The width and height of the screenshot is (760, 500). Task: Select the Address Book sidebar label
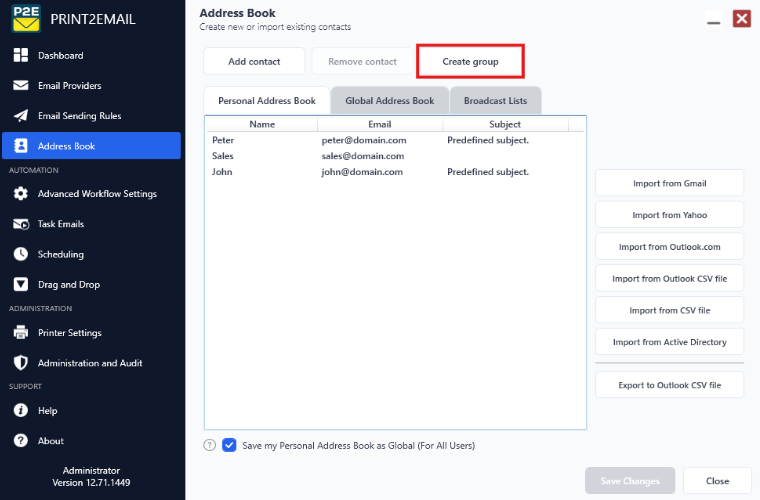[x=66, y=146]
